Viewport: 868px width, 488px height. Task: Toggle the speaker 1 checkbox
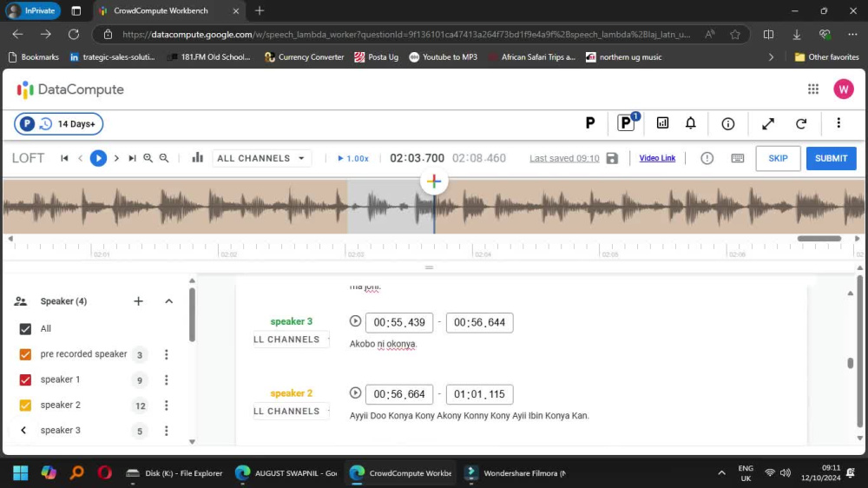(25, 380)
